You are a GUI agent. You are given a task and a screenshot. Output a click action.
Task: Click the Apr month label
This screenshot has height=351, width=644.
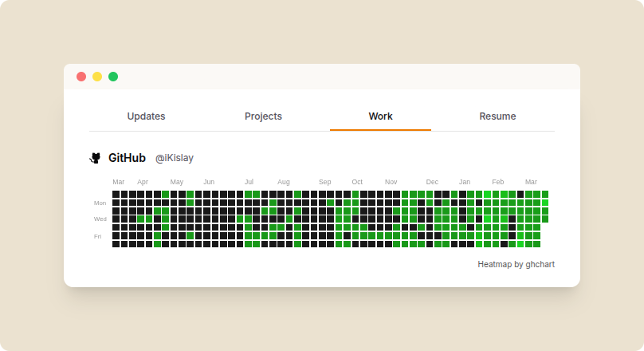143,182
